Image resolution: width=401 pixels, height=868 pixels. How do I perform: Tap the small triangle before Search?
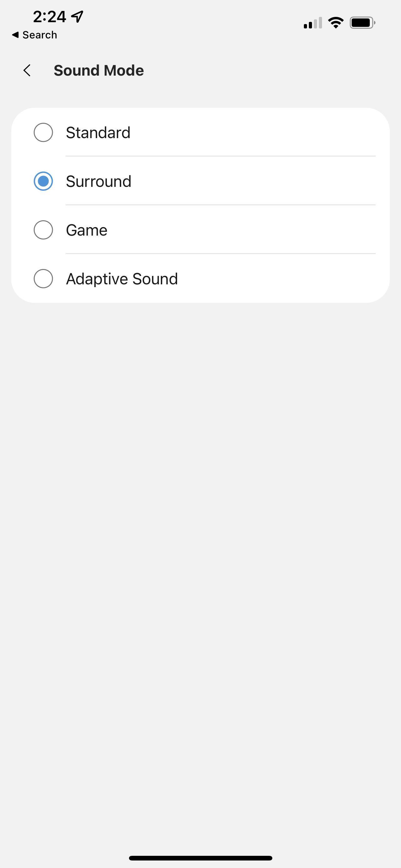coord(15,35)
